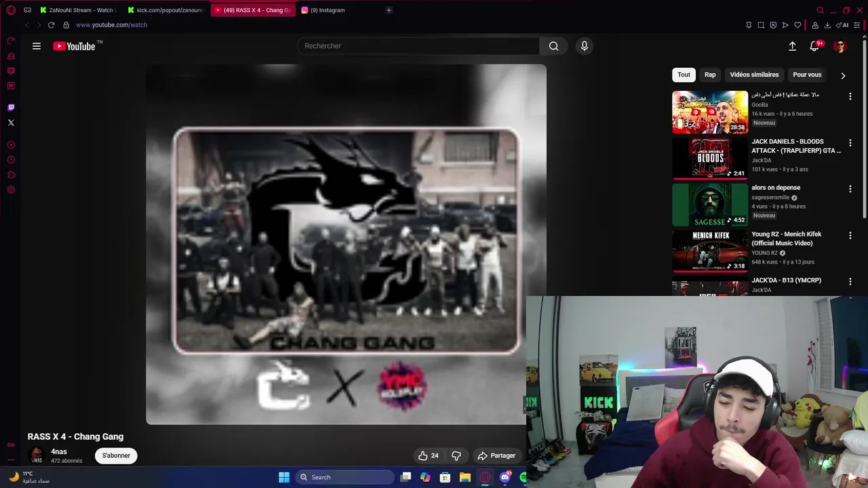Open options for Young RZ Menich Kifek

tap(850, 235)
